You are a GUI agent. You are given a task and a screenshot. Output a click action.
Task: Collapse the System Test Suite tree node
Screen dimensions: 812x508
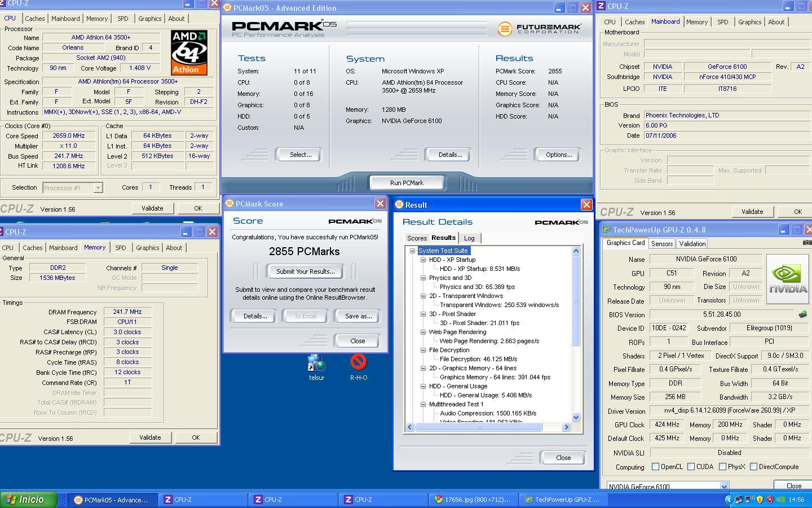point(412,251)
